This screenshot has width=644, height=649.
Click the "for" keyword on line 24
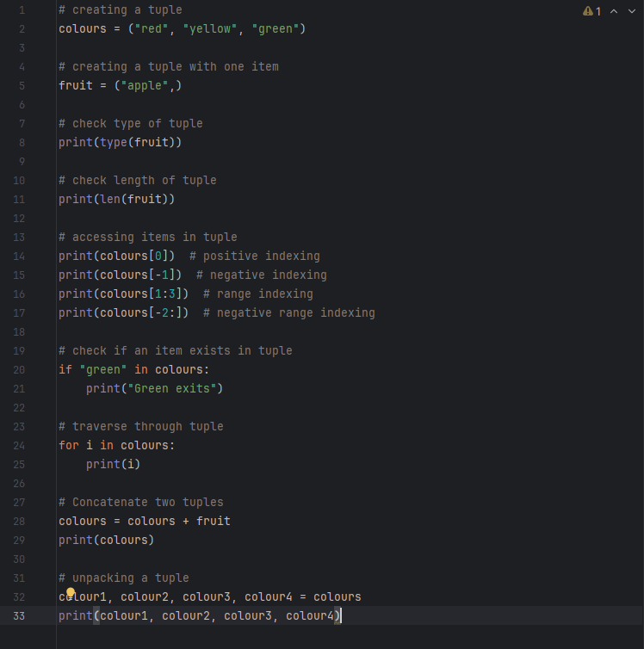[69, 445]
